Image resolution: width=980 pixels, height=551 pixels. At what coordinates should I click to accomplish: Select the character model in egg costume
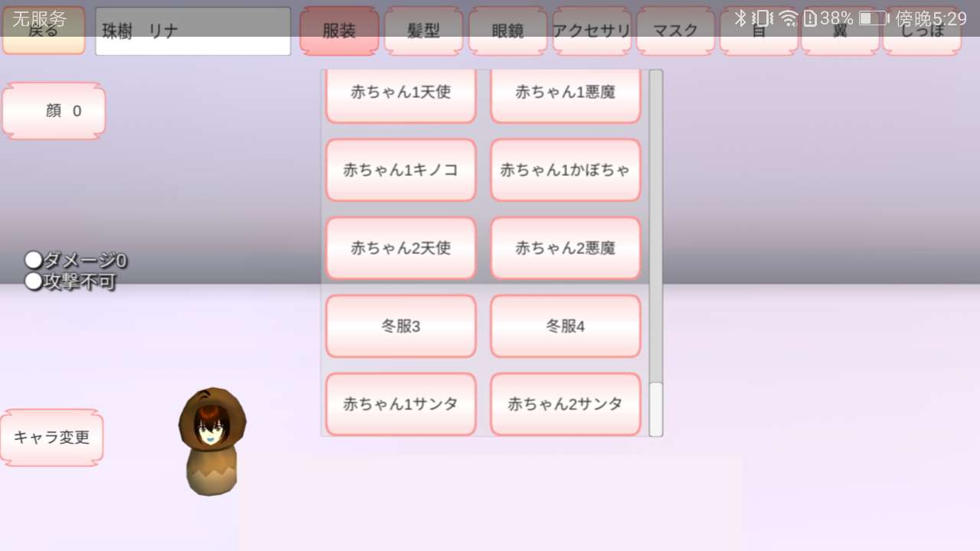[x=212, y=441]
